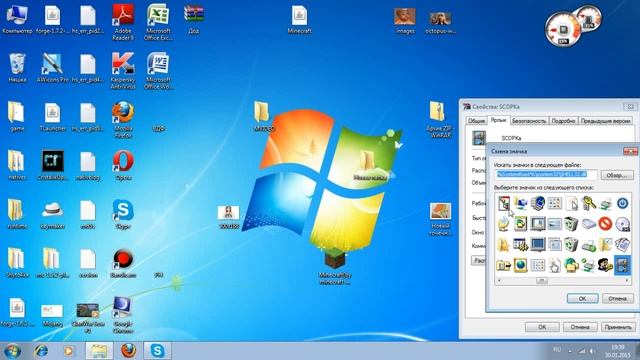640x360 pixels.
Task: Select the Skype desktop shortcut
Action: (x=123, y=214)
